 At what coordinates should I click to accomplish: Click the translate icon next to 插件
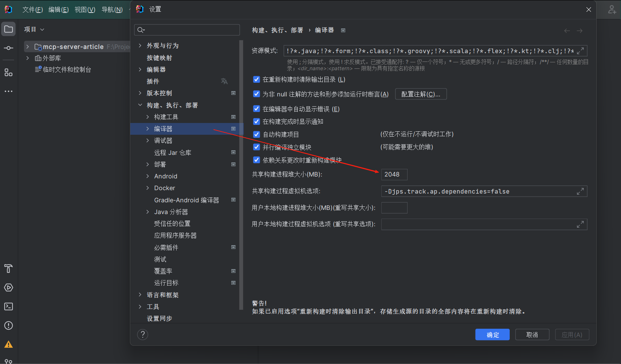point(224,81)
